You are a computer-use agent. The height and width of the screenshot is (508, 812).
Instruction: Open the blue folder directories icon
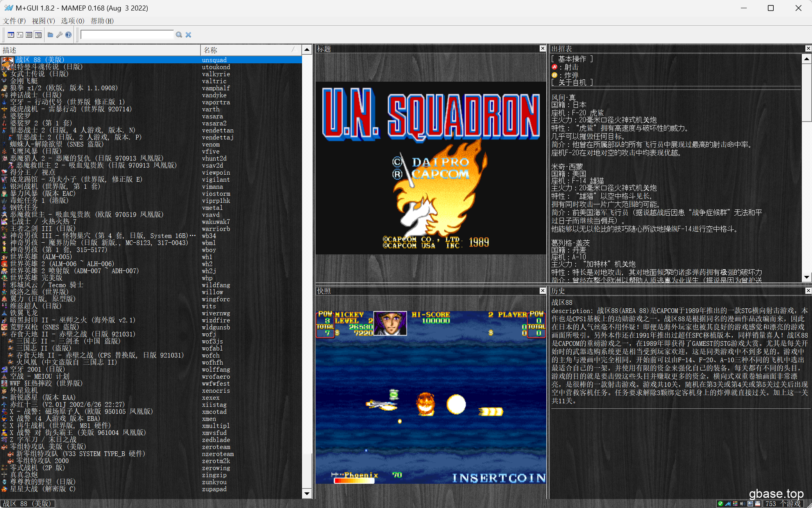point(50,35)
